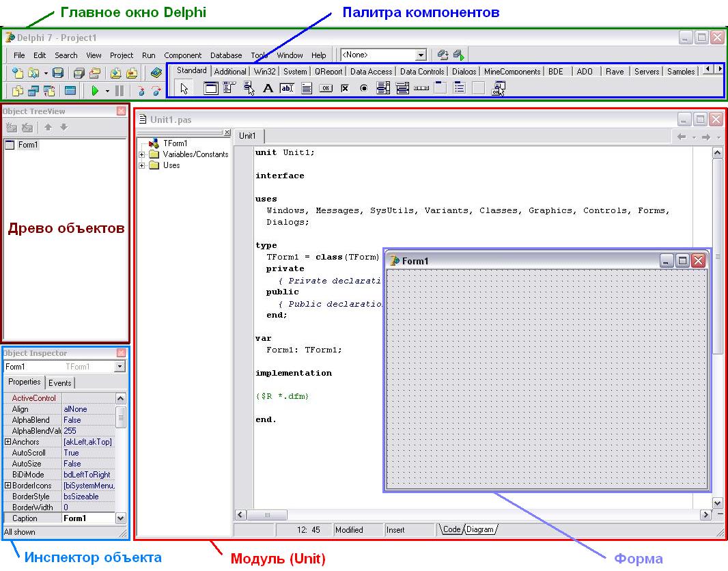
Task: Select the Label 'A' component
Action: click(x=268, y=87)
